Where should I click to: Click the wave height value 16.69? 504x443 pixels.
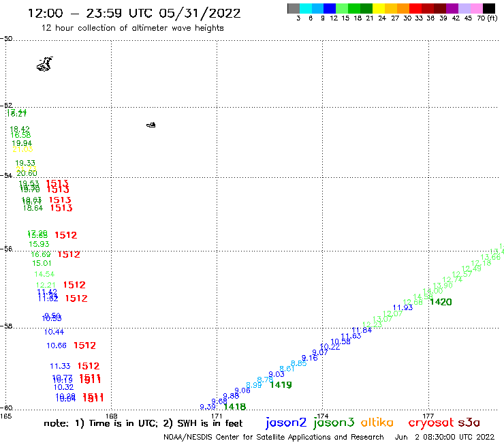tap(40, 254)
